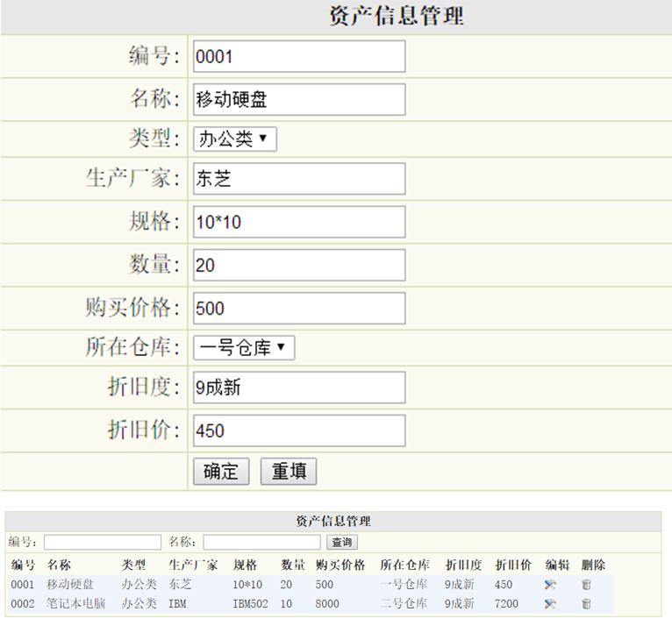672x619 pixels.
Task: Focus the 数量 input showing 20
Action: (299, 265)
